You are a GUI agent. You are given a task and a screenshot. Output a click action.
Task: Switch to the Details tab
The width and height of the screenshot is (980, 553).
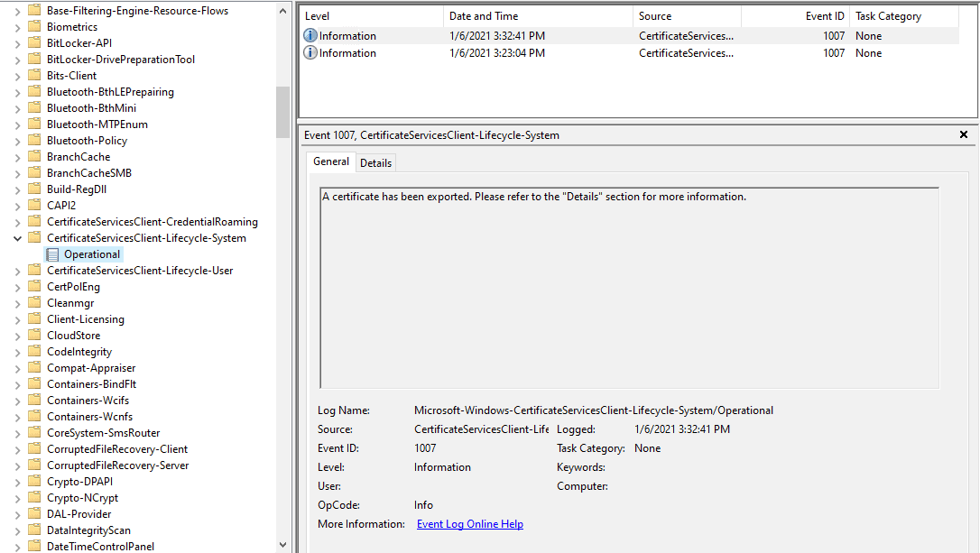click(x=375, y=162)
